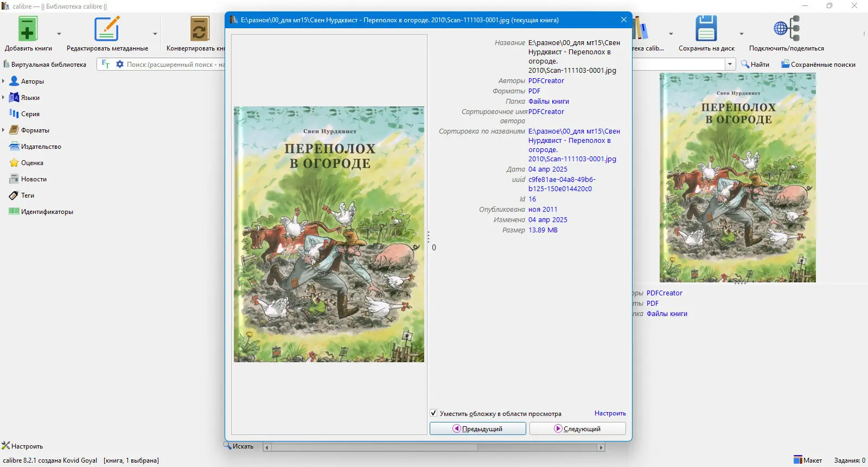Expand the Языки tree node

point(3,98)
